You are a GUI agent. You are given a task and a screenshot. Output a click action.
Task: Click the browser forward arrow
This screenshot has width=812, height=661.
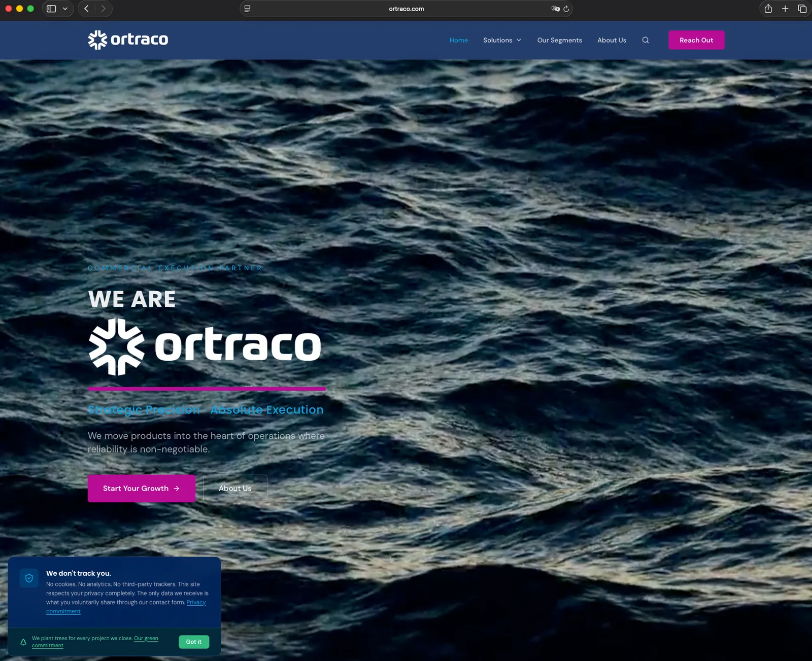(104, 9)
